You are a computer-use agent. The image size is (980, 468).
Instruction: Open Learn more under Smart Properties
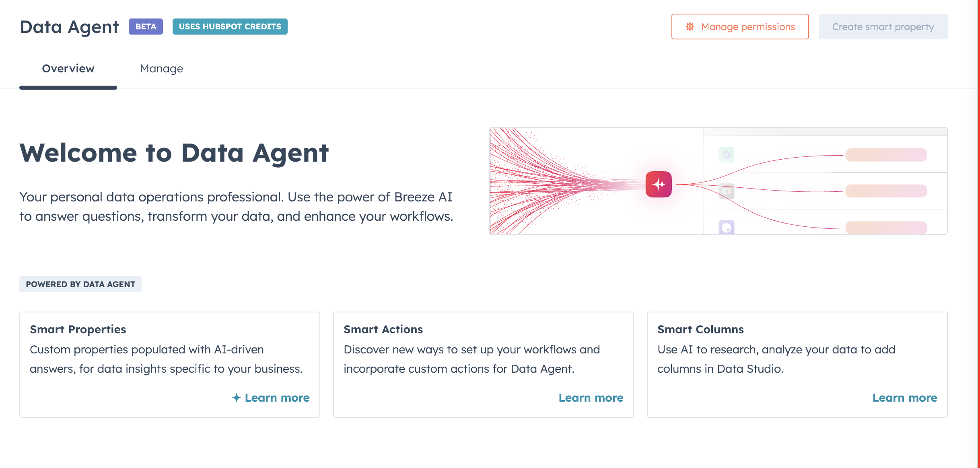pos(277,398)
